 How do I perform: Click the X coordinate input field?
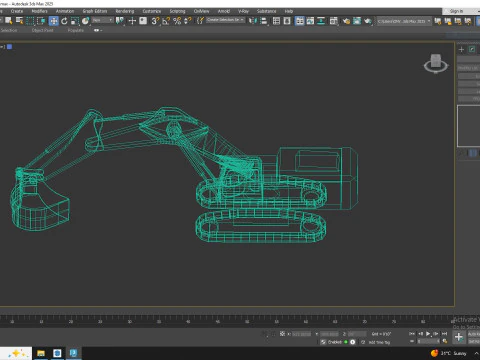pos(301,334)
